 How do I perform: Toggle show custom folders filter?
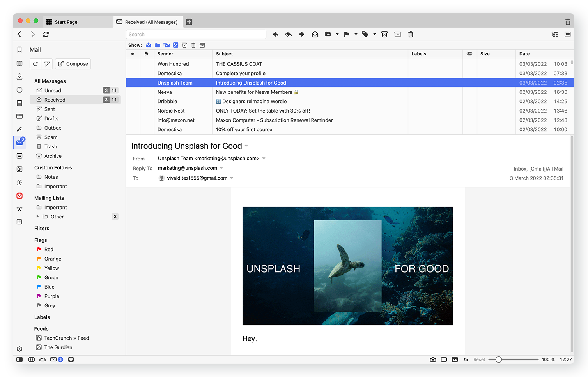pos(158,45)
